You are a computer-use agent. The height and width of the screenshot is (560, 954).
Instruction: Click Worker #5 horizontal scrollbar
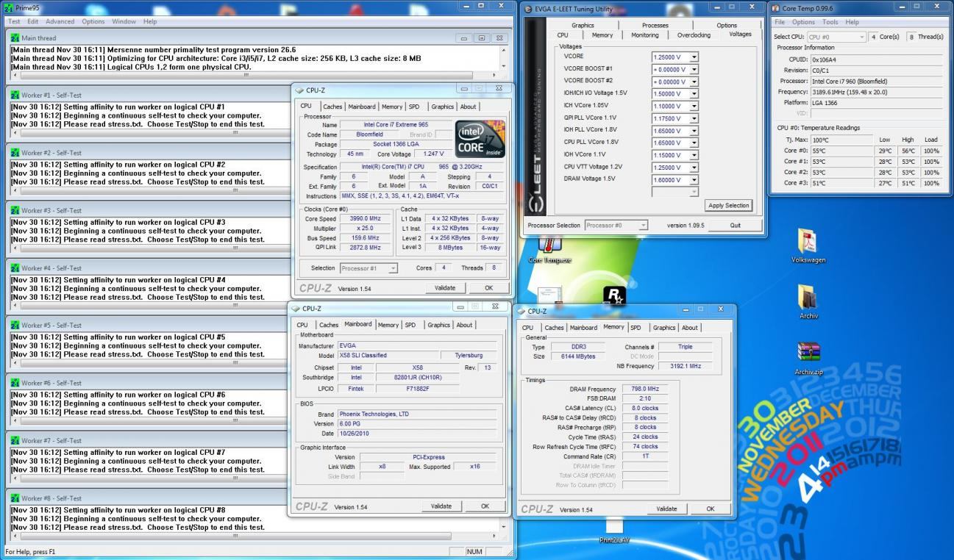point(149,363)
